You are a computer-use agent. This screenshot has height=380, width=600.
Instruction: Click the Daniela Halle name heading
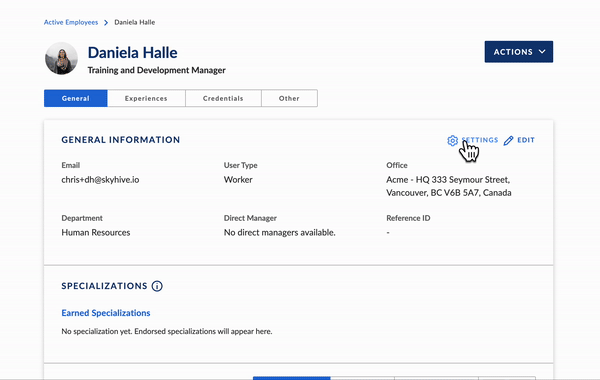[132, 52]
